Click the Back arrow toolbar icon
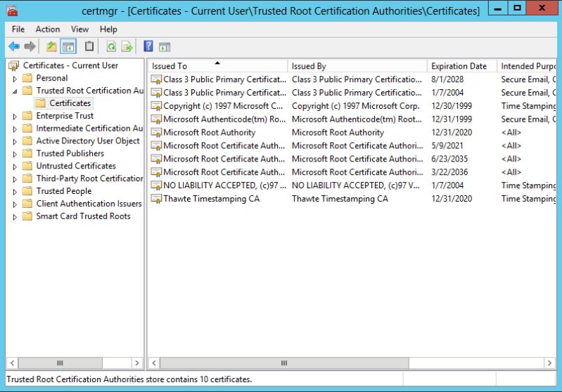The image size is (562, 392). point(14,46)
